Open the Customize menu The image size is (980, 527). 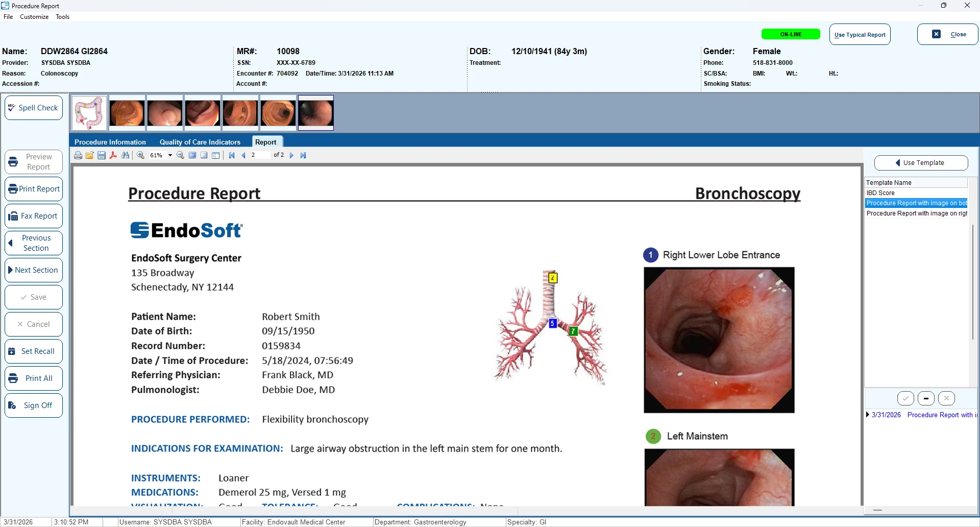pos(34,17)
